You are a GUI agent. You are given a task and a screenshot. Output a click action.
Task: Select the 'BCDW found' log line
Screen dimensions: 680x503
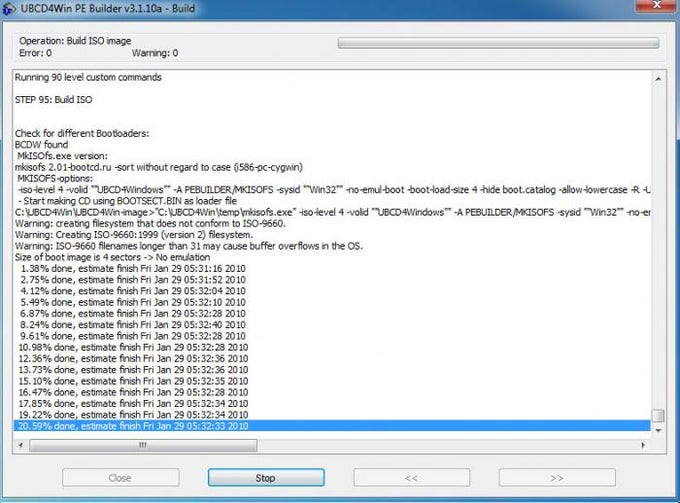pos(332,144)
